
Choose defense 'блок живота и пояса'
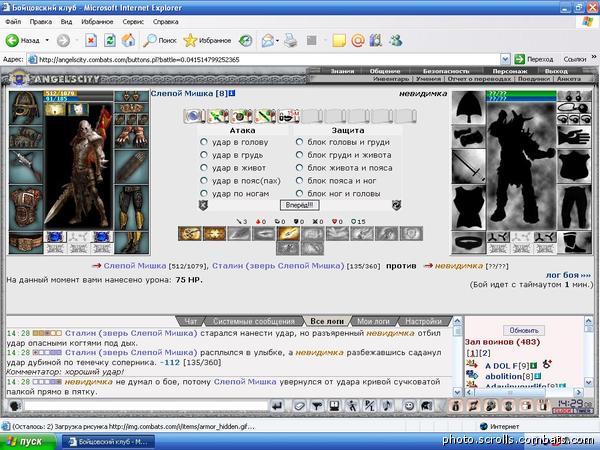pyautogui.click(x=299, y=168)
